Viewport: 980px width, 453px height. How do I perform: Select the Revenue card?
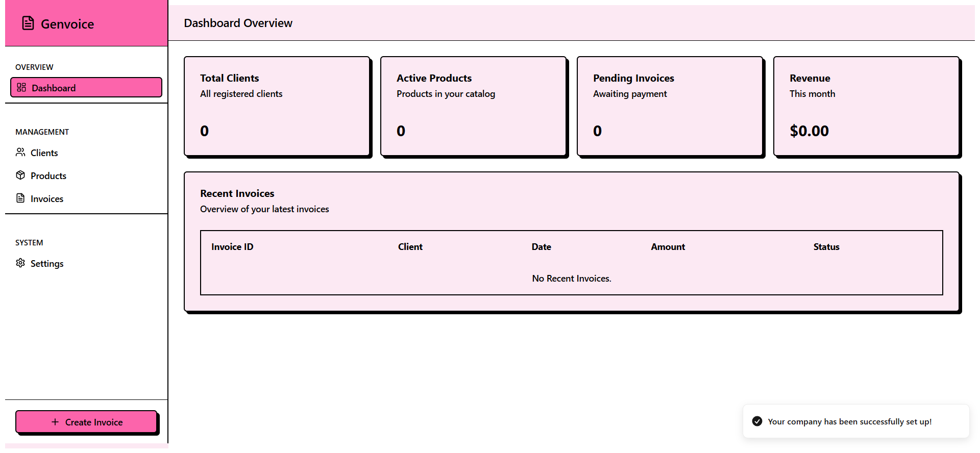click(x=867, y=106)
